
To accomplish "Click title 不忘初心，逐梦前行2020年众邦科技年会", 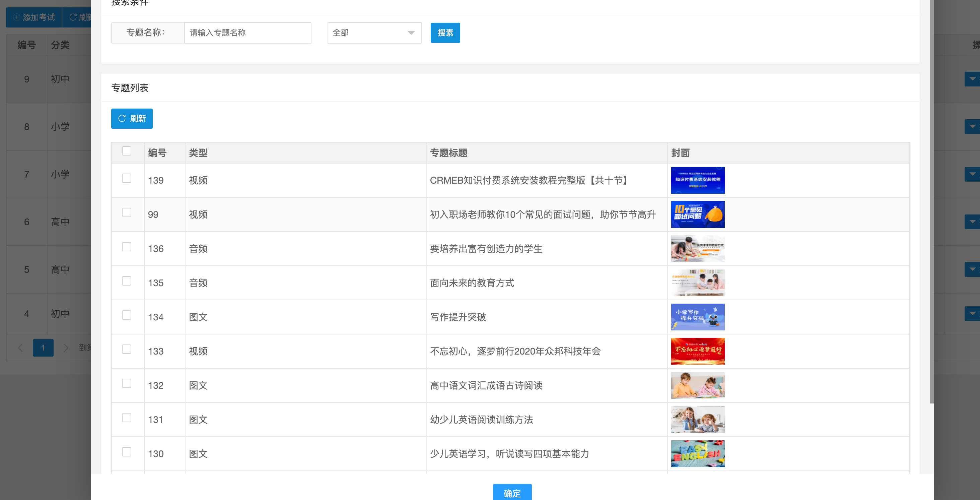I will 515,351.
